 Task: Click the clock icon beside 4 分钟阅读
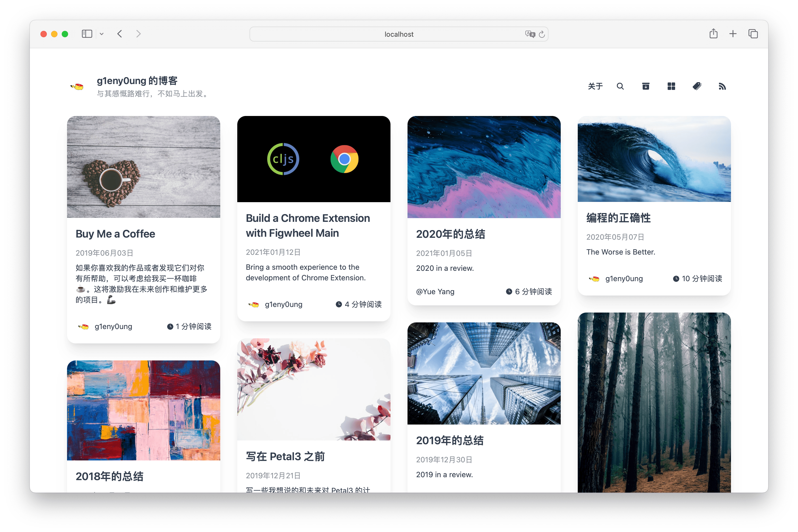point(339,304)
